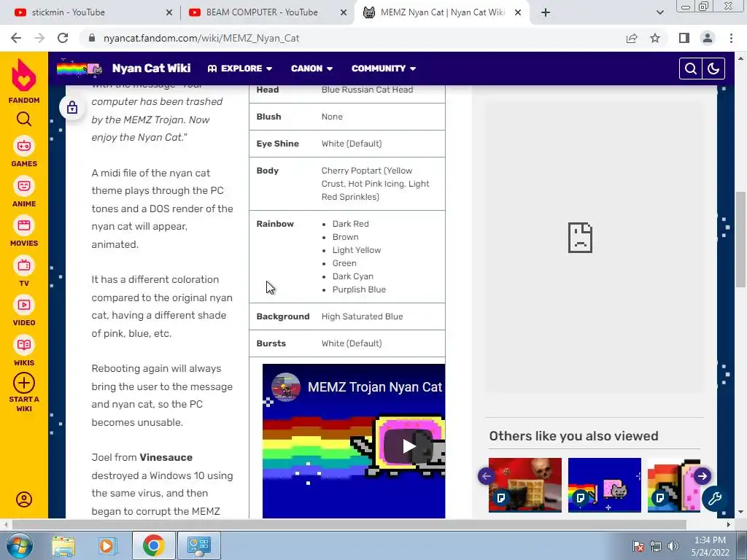Click the address bar URL
This screenshot has width=747, height=560.
coord(201,38)
